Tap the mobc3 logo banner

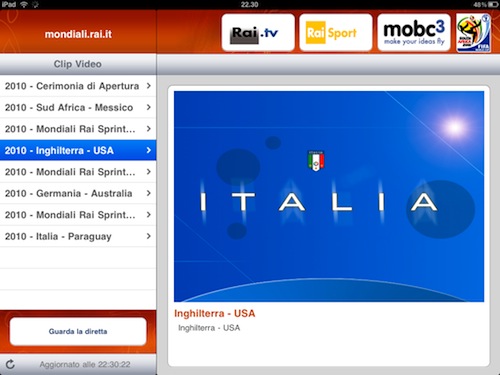pos(414,33)
